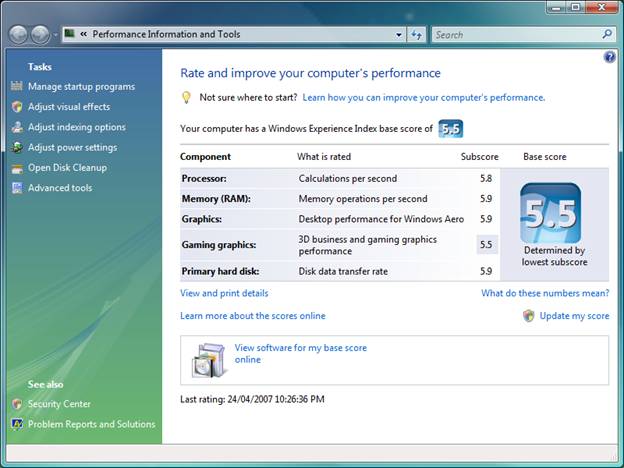Click the highlighted 5.5 Gaming graphics subscore

[x=486, y=244]
